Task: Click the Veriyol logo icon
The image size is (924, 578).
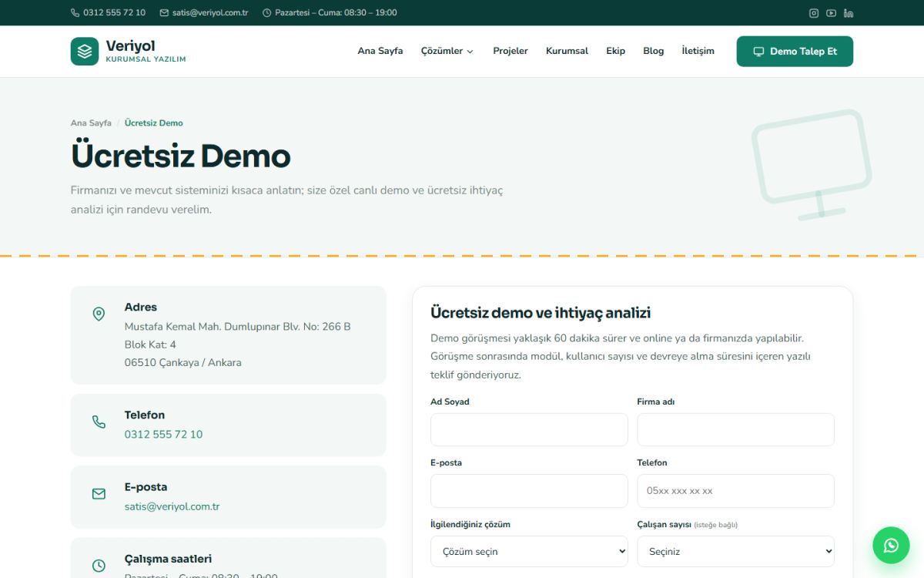Action: 85,52
